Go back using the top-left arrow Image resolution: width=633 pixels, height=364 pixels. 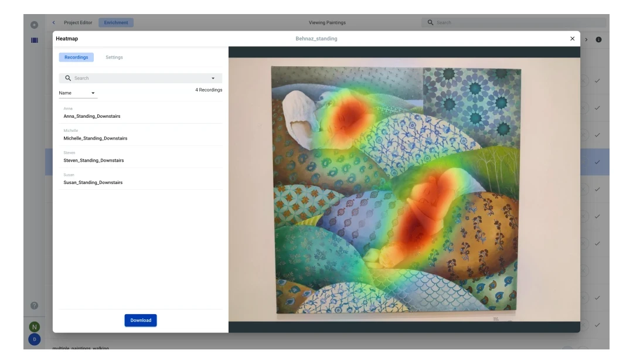54,23
